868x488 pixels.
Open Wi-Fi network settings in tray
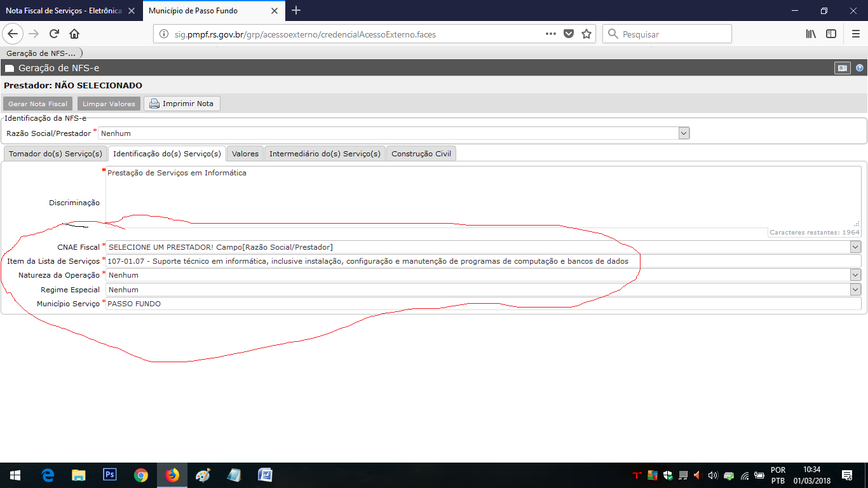[744, 475]
